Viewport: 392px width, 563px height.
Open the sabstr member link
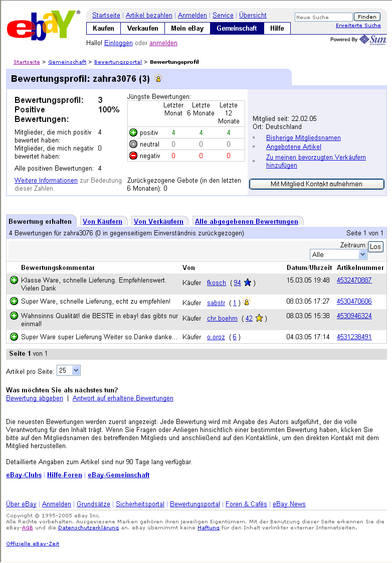pyautogui.click(x=216, y=303)
